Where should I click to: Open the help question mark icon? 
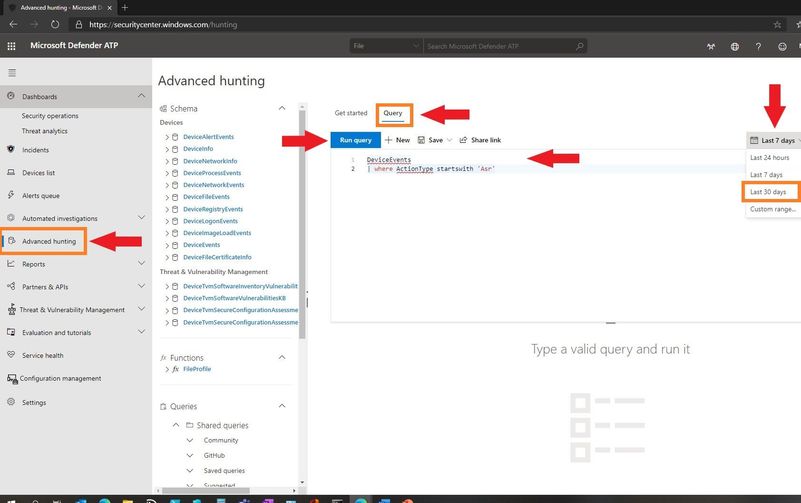(x=759, y=46)
